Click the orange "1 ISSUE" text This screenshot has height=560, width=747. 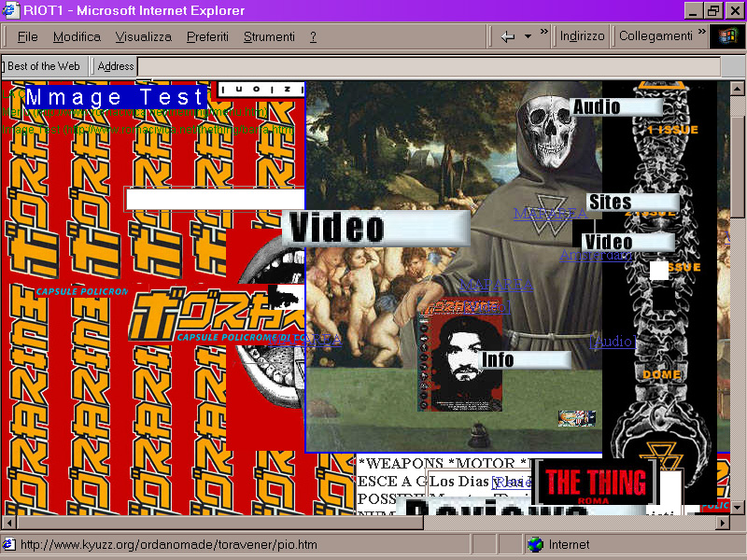(x=672, y=130)
